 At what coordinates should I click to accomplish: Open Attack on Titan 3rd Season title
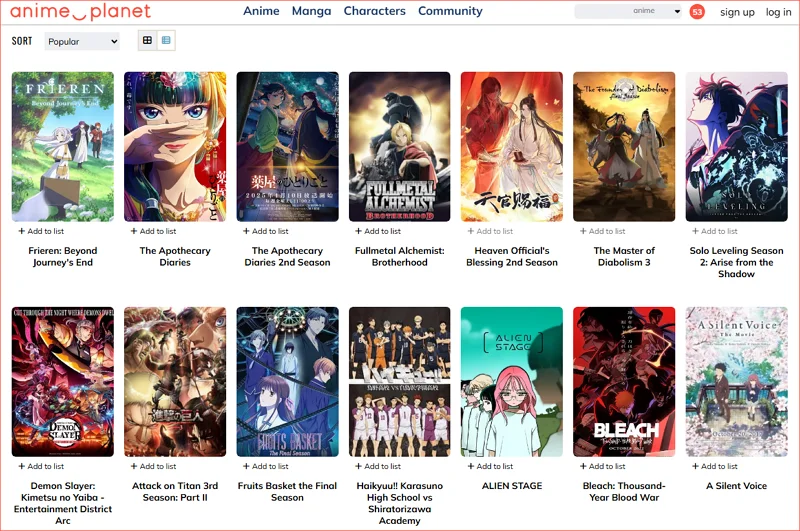coord(175,492)
